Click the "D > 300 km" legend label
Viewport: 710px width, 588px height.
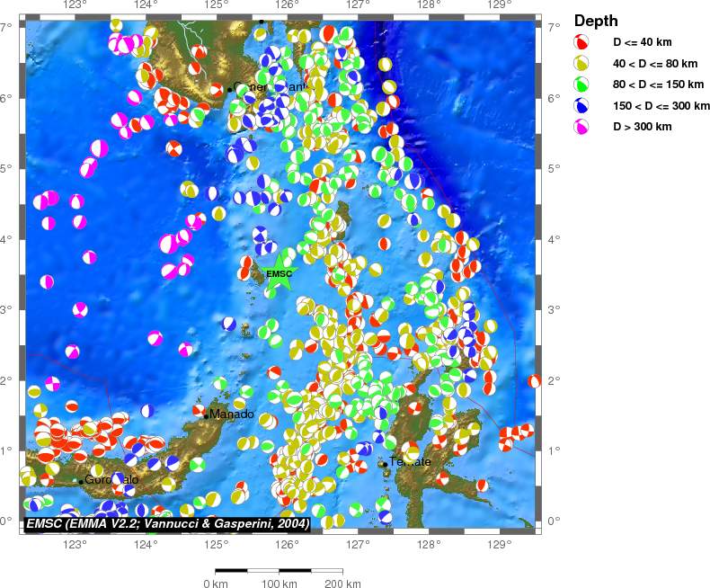click(x=641, y=127)
